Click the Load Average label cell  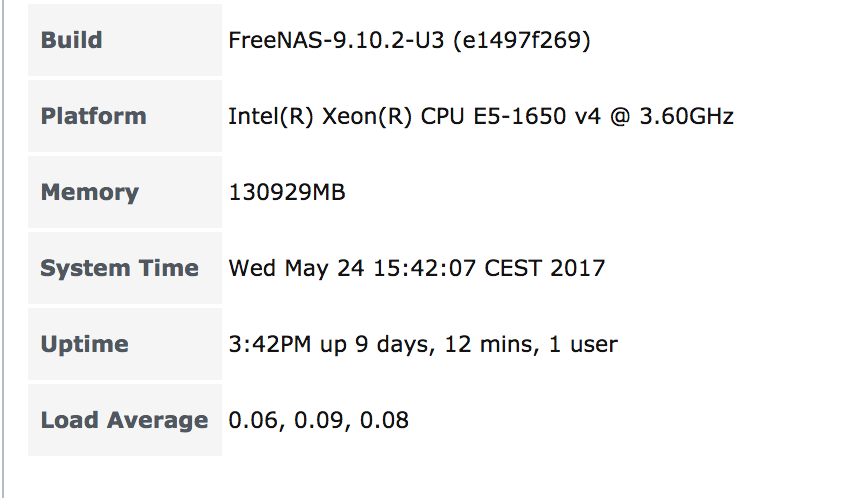(125, 419)
